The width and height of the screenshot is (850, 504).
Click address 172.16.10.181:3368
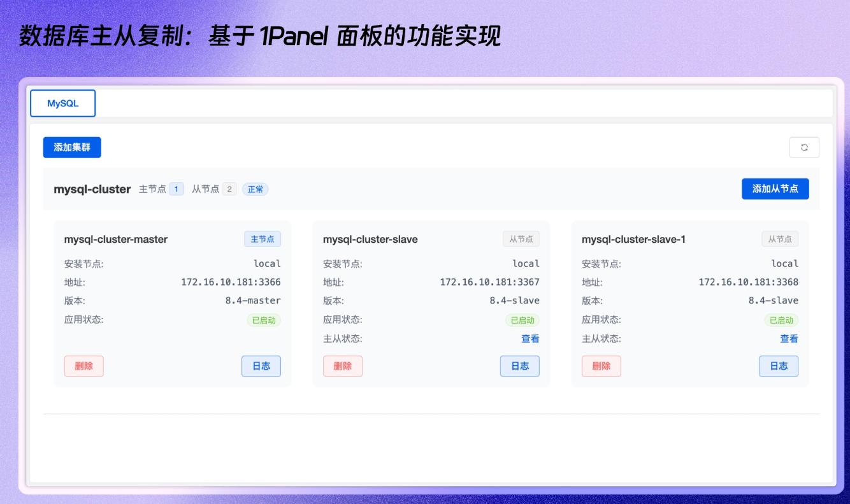point(748,282)
